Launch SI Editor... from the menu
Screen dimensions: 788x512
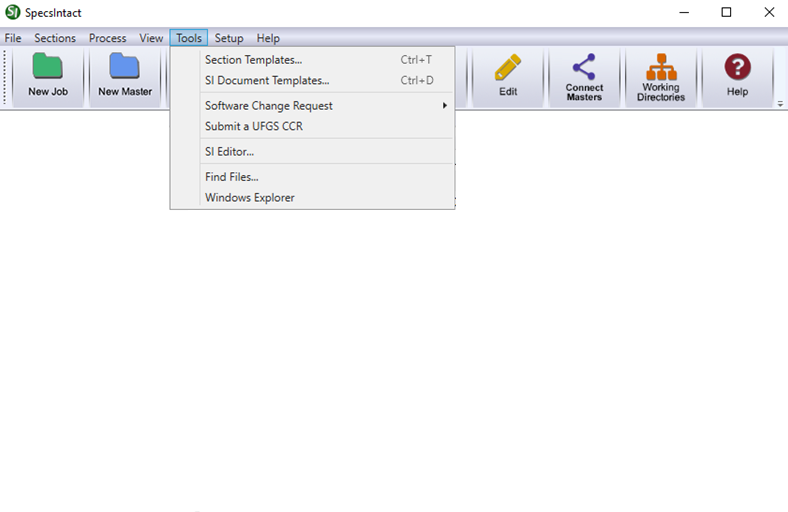pyautogui.click(x=312, y=151)
